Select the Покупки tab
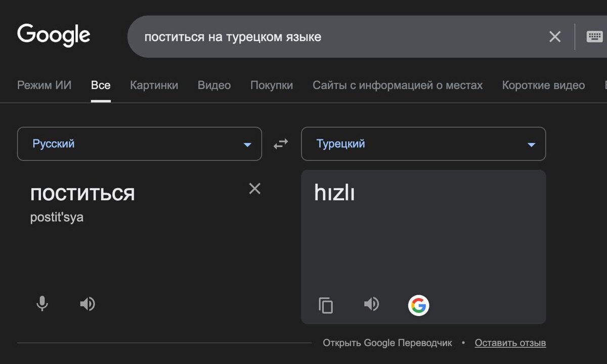This screenshot has width=607, height=364. (x=272, y=85)
